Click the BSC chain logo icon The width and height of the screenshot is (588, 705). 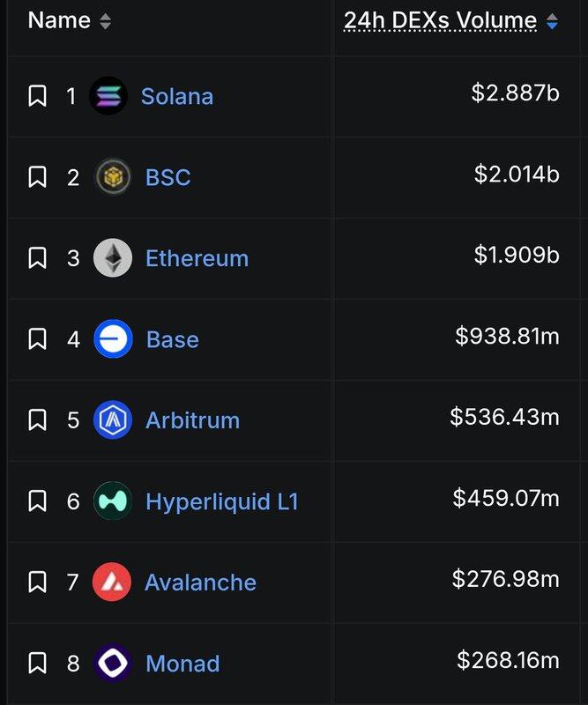pyautogui.click(x=113, y=177)
